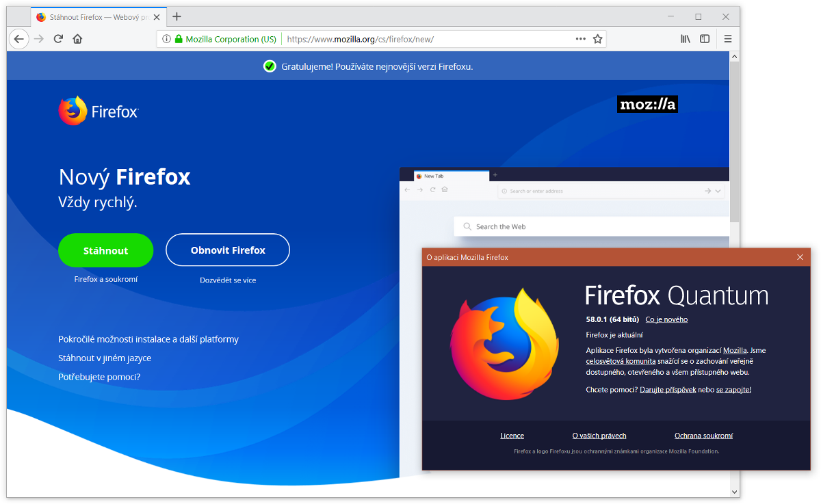The width and height of the screenshot is (821, 504).
Task: Click the page scrollbar down arrow
Action: tap(735, 492)
